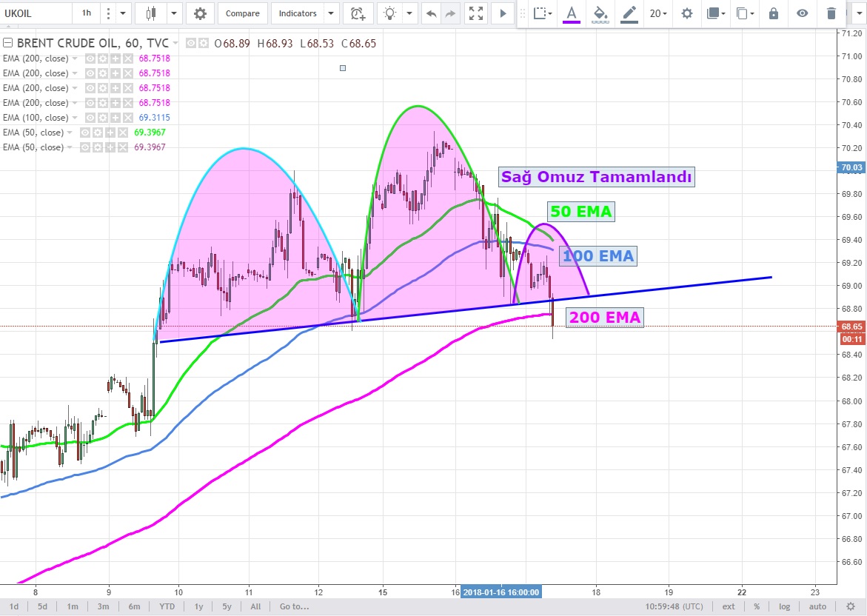Click the candlestick chart style icon
Image resolution: width=867 pixels, height=616 pixels.
click(152, 13)
